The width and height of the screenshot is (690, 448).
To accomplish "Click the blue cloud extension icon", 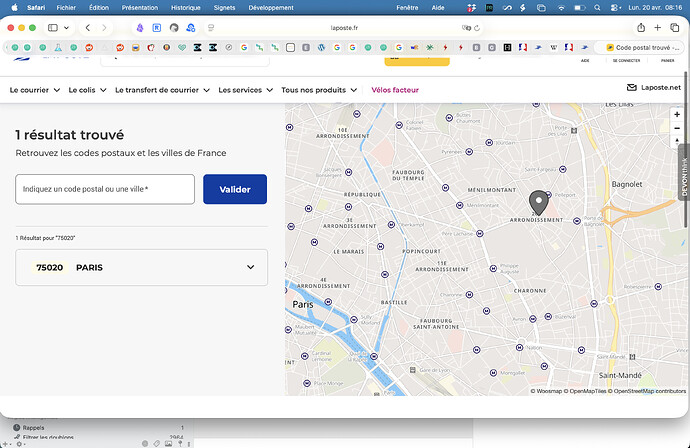I will (x=191, y=28).
